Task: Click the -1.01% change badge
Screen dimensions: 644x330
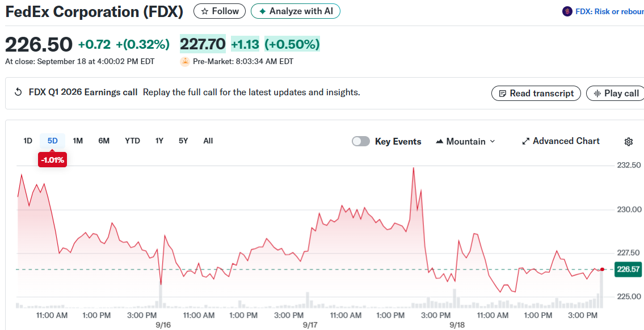Action: pos(52,160)
